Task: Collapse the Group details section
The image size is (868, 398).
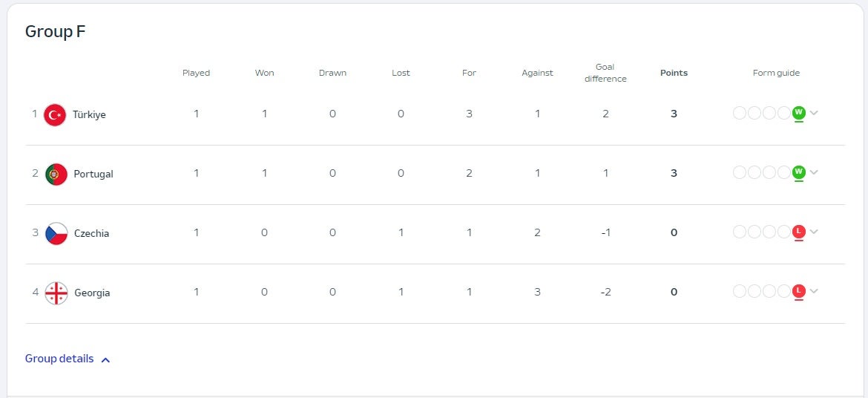Action: pos(68,359)
